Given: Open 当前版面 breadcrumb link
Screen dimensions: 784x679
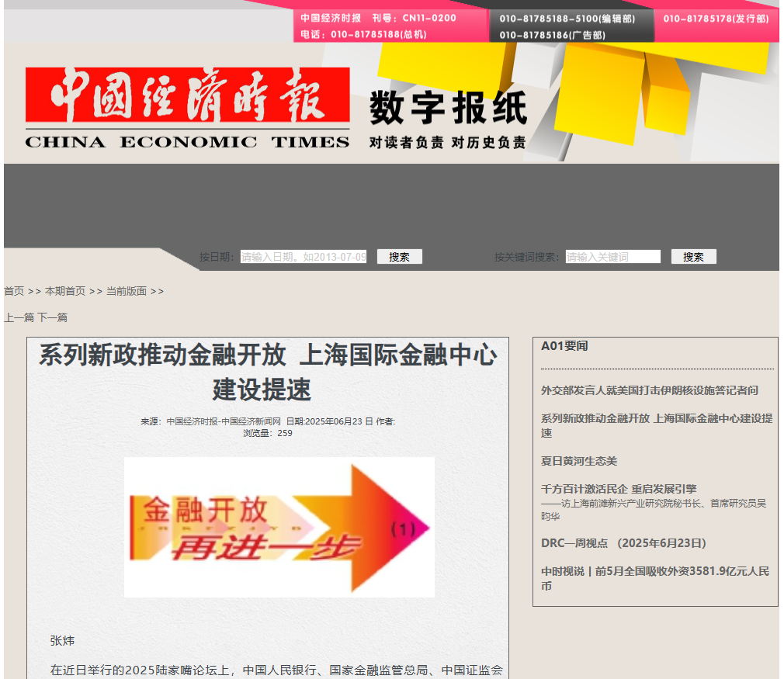Looking at the screenshot, I should coord(127,291).
